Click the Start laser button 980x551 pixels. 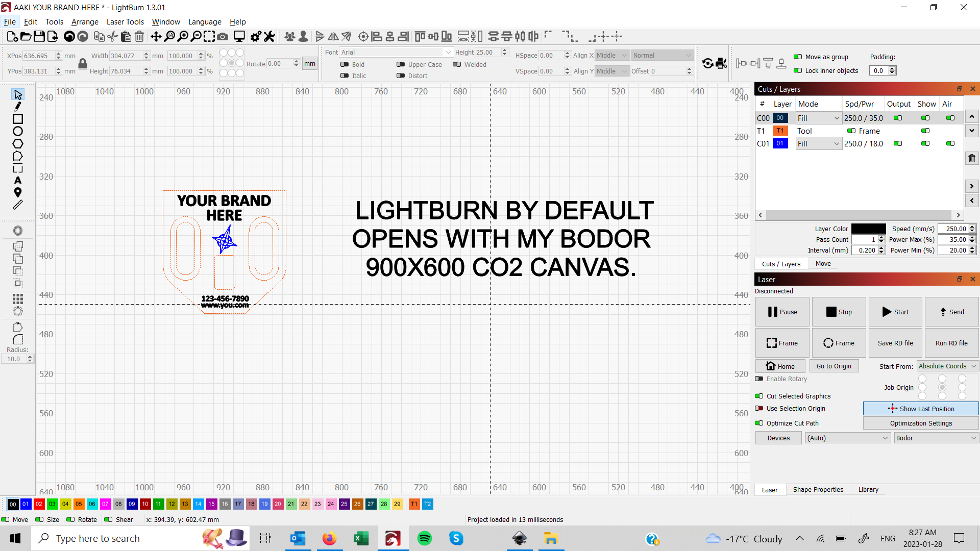895,312
